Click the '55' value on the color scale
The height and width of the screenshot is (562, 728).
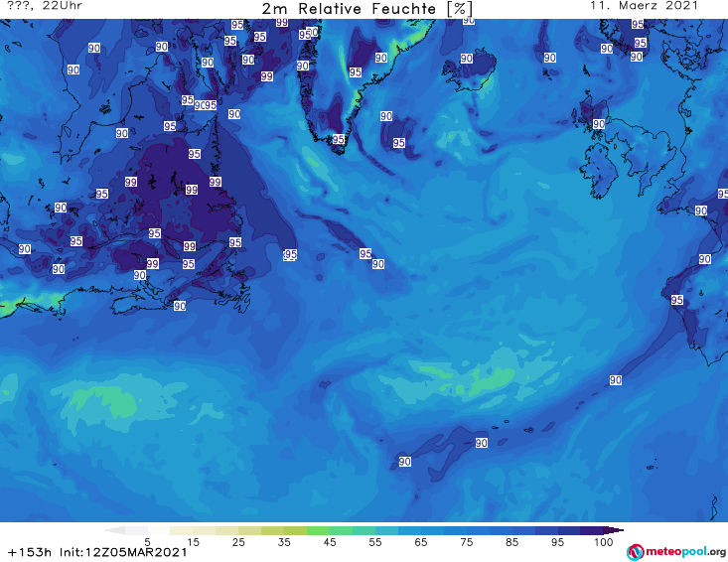tap(375, 541)
